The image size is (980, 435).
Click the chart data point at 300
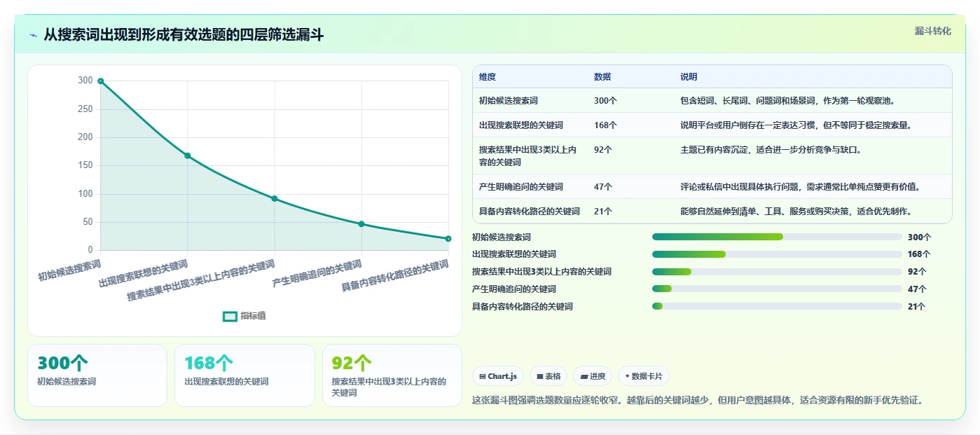point(101,81)
